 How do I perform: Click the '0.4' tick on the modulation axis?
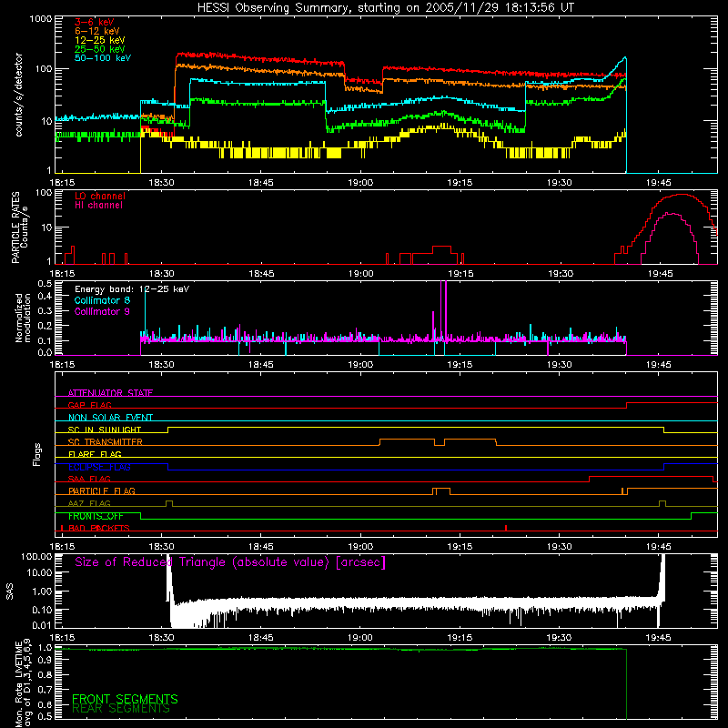(45, 297)
